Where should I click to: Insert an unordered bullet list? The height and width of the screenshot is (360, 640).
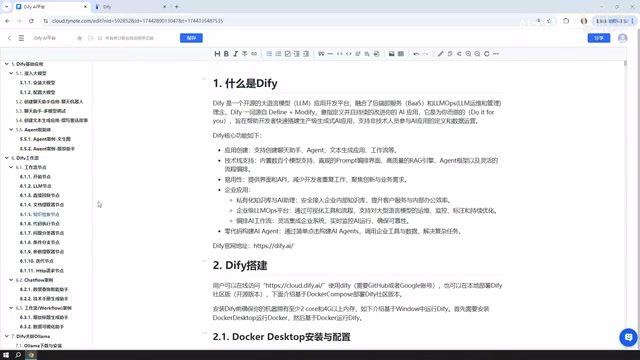[269, 54]
